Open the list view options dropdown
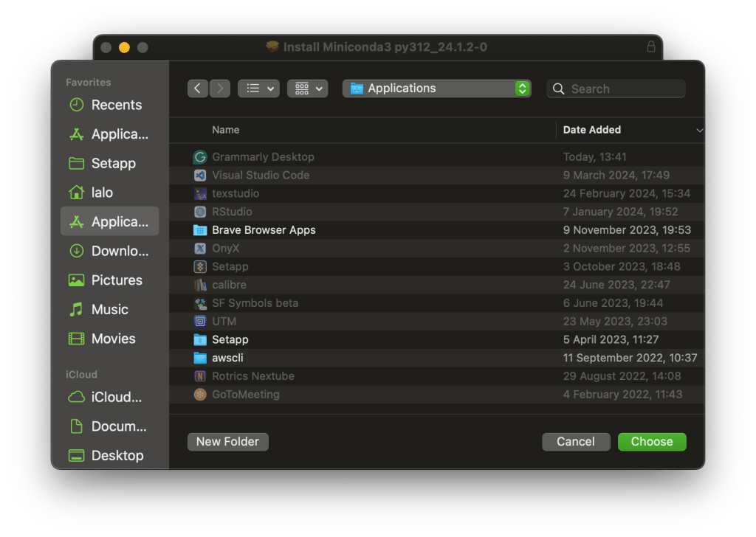The width and height of the screenshot is (756, 537). (x=258, y=89)
